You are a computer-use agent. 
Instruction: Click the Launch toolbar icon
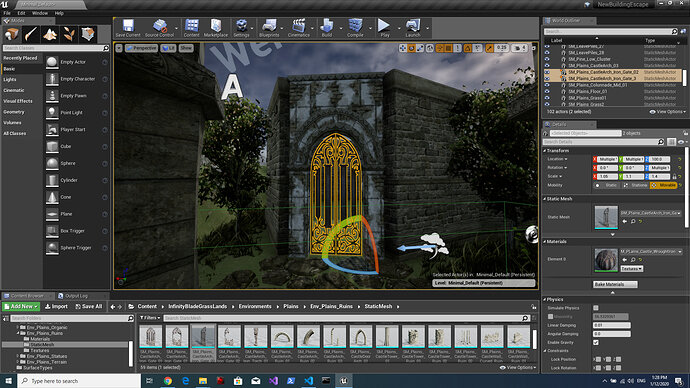point(413,28)
